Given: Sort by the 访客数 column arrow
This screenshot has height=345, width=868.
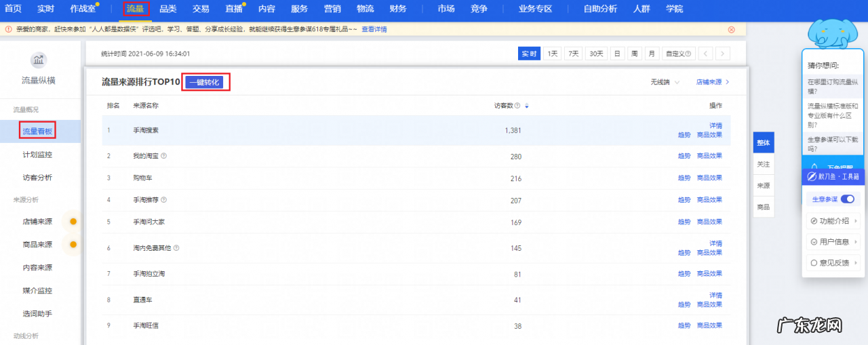Looking at the screenshot, I should tap(527, 106).
